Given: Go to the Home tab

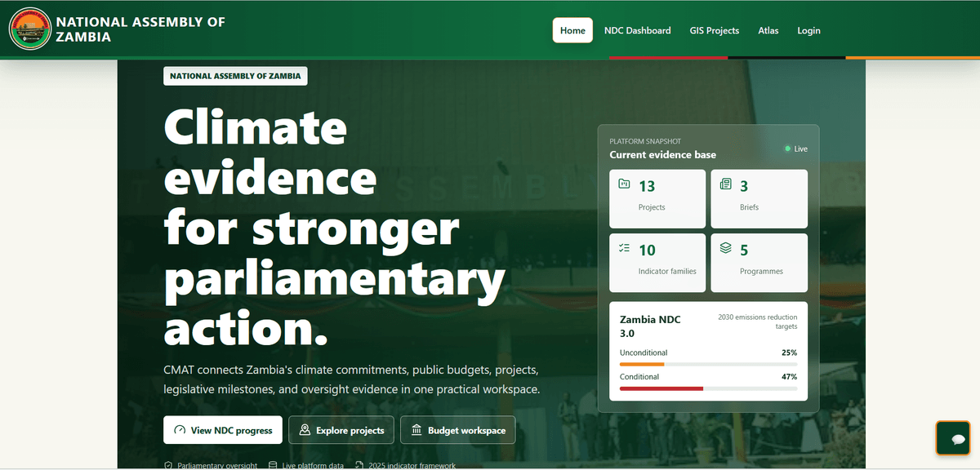Looking at the screenshot, I should pos(572,30).
